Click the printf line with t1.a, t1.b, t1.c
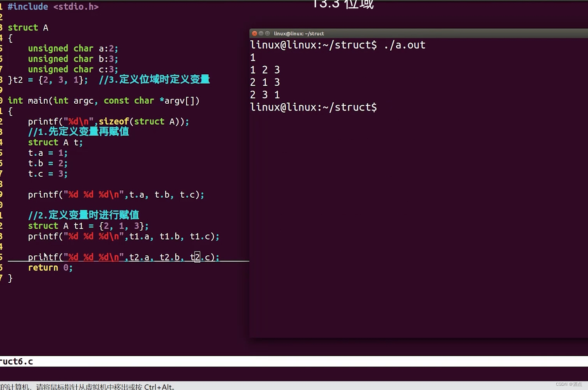 [124, 236]
